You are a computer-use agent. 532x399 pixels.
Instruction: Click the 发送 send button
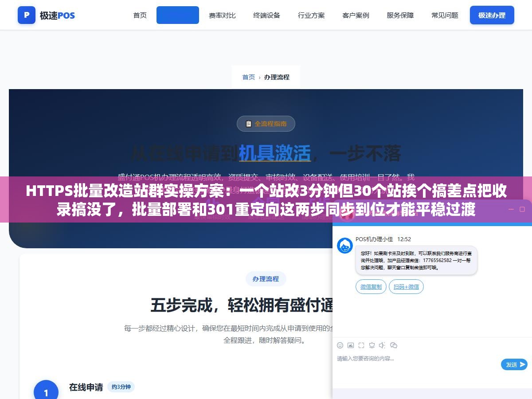[x=514, y=364]
